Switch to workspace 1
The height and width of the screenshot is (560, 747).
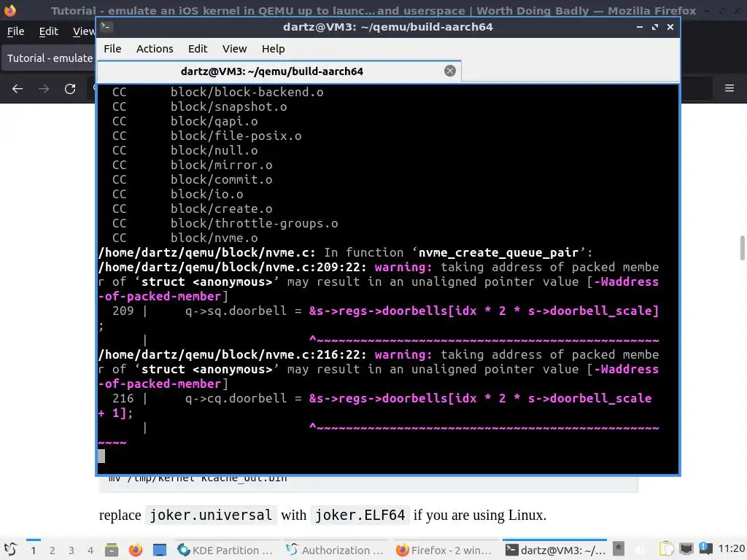click(34, 551)
